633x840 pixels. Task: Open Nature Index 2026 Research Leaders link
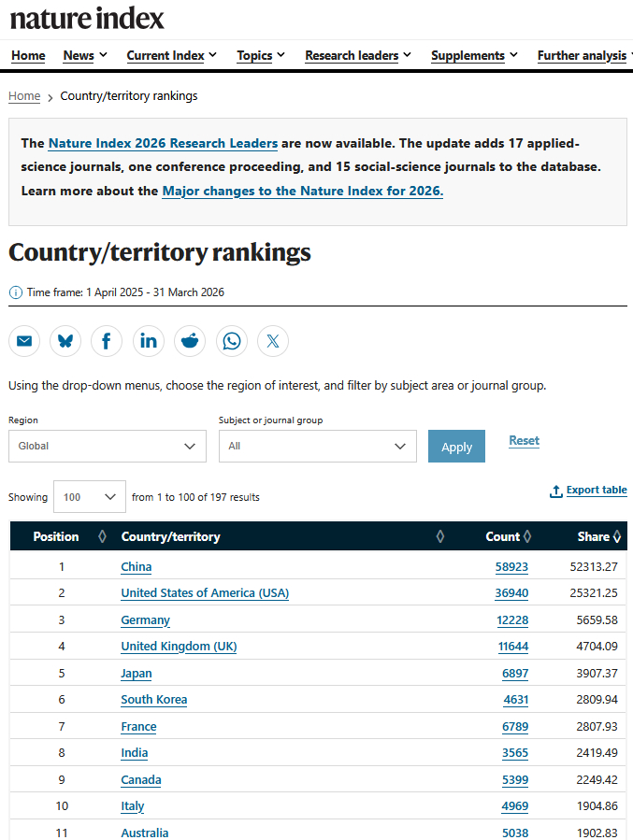(163, 144)
